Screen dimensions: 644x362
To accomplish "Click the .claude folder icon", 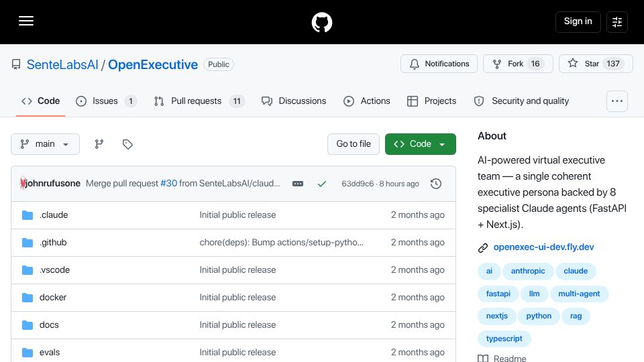I will click(28, 215).
